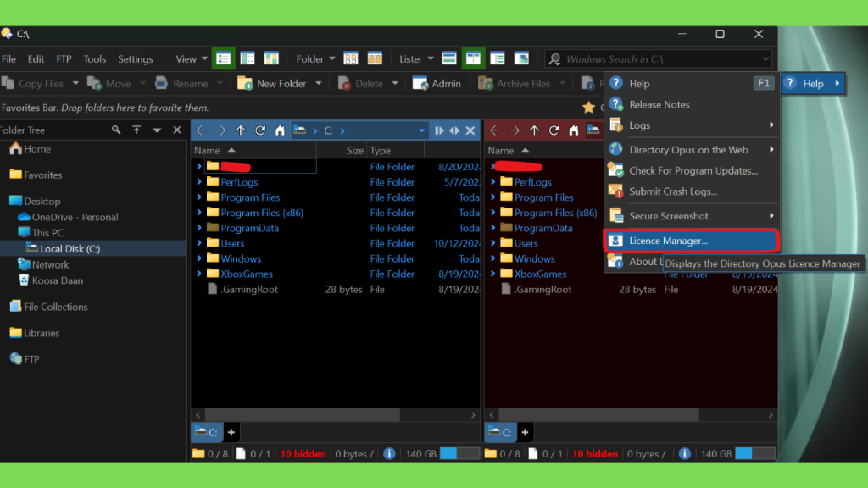Image resolution: width=868 pixels, height=488 pixels.
Task: Click the Copy Files button
Action: [33, 84]
